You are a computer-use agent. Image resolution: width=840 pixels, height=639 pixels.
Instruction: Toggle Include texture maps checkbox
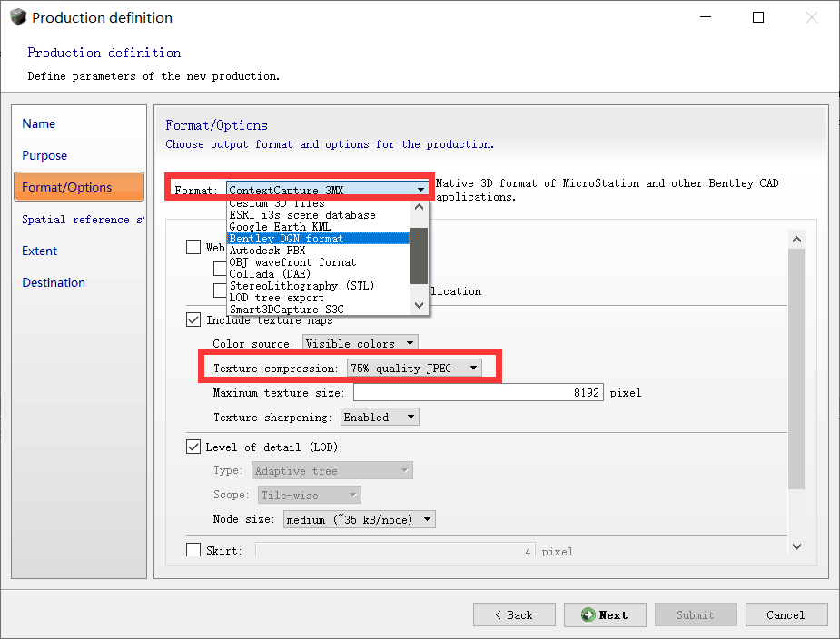pos(193,319)
